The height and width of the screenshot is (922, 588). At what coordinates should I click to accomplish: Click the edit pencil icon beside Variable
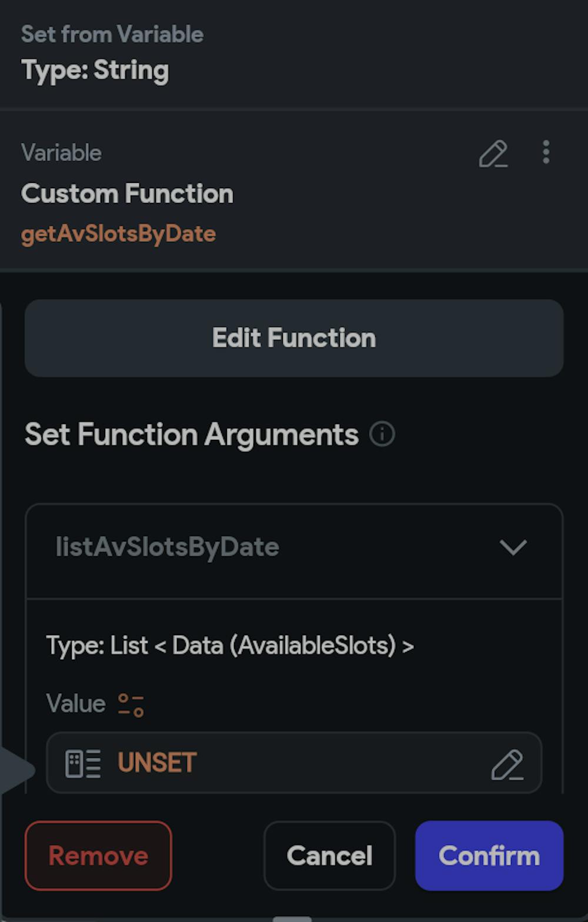(x=493, y=154)
